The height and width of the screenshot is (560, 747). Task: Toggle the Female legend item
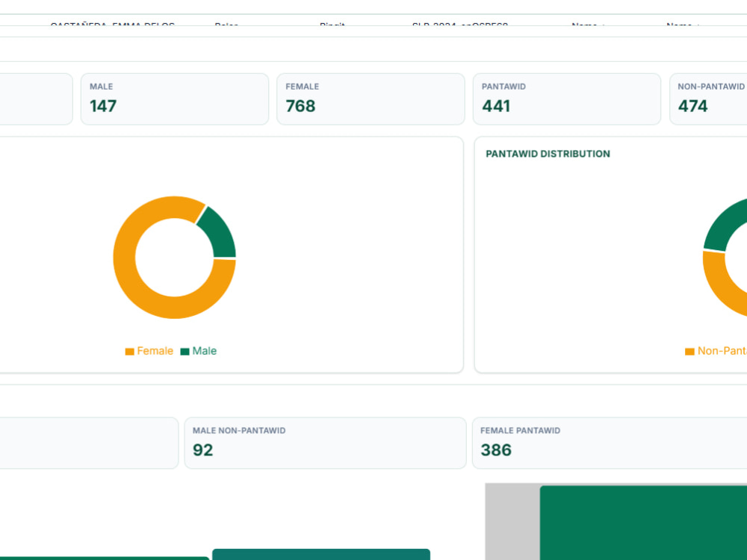click(149, 351)
